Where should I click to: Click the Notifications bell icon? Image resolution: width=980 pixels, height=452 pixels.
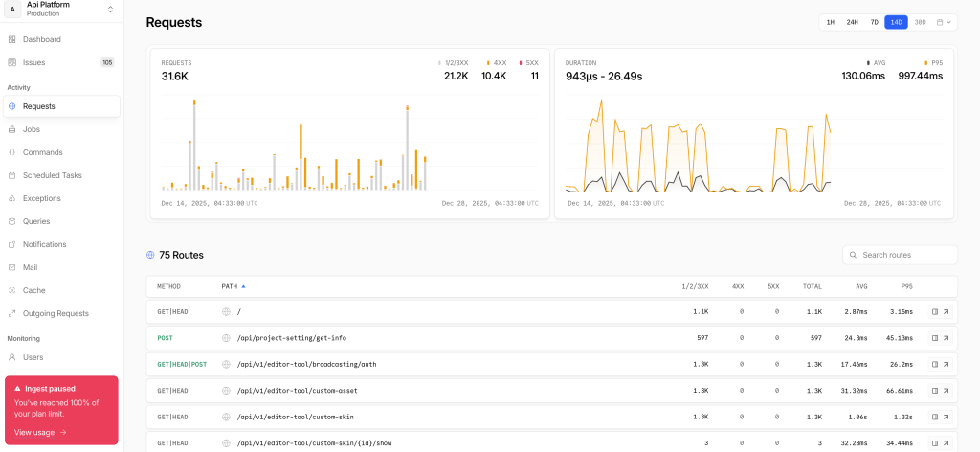coord(12,244)
